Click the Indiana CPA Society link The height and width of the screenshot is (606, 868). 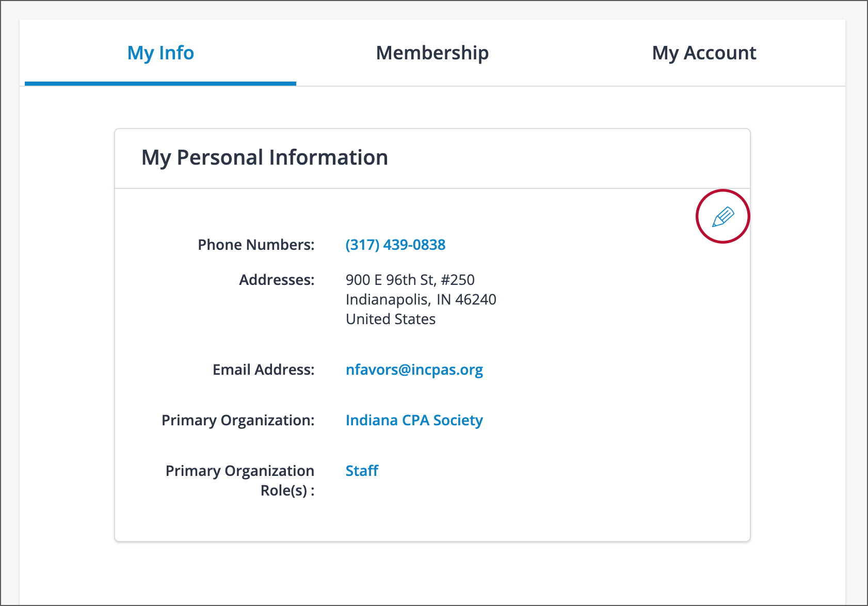point(414,420)
